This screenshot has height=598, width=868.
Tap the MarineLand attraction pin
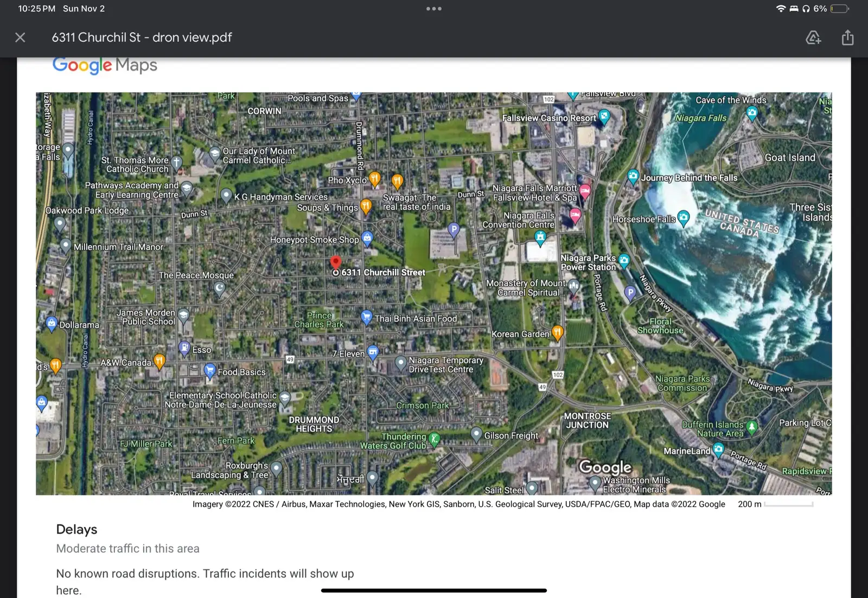718,449
